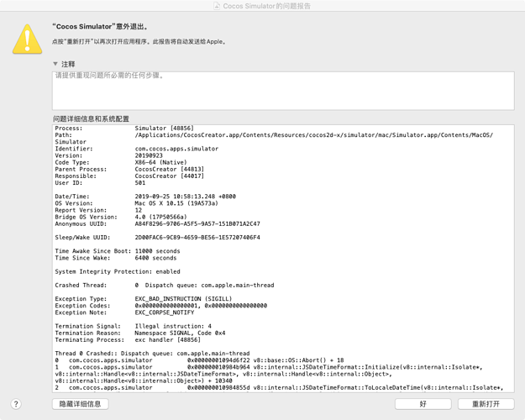
Task: Click the 隐藏详细信息 button
Action: point(81,404)
